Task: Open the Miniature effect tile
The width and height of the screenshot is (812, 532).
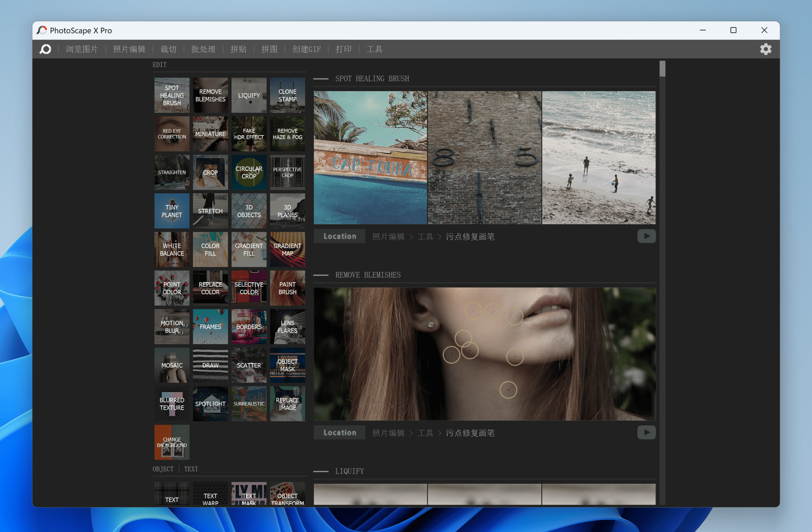Action: (210, 134)
